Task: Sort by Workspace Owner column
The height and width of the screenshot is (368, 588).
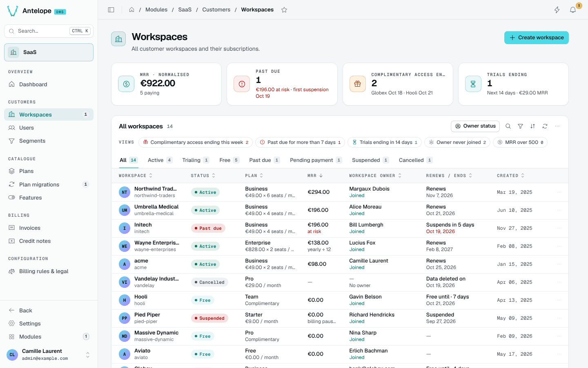Action: click(375, 176)
